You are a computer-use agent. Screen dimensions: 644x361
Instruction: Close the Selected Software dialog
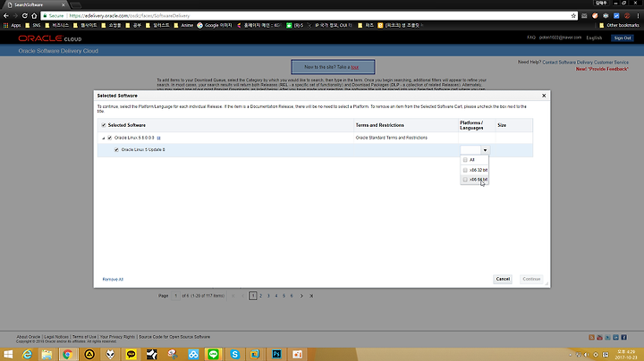tap(544, 96)
